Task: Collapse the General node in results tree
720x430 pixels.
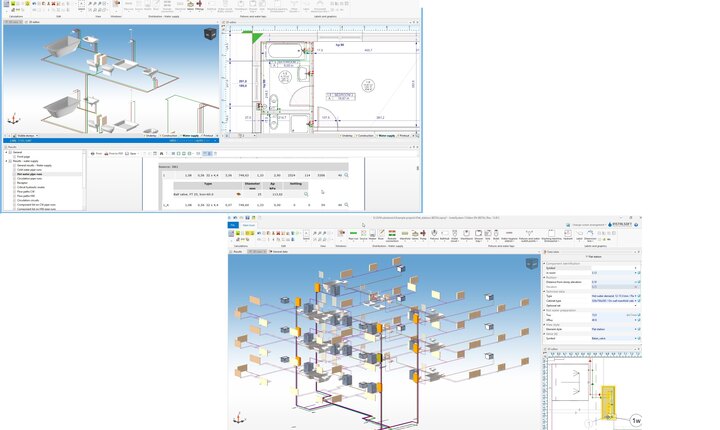Action: click(5, 152)
